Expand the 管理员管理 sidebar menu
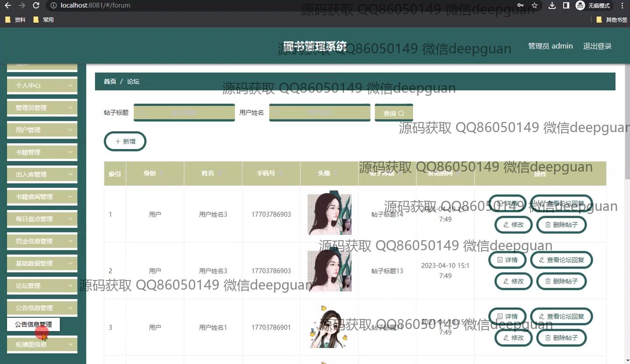This screenshot has height=364, width=630. tap(42, 108)
